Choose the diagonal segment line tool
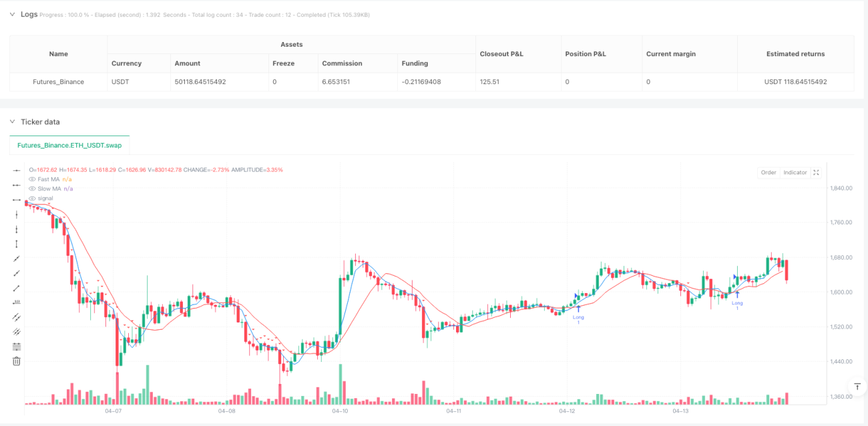The height and width of the screenshot is (426, 868). point(17,288)
